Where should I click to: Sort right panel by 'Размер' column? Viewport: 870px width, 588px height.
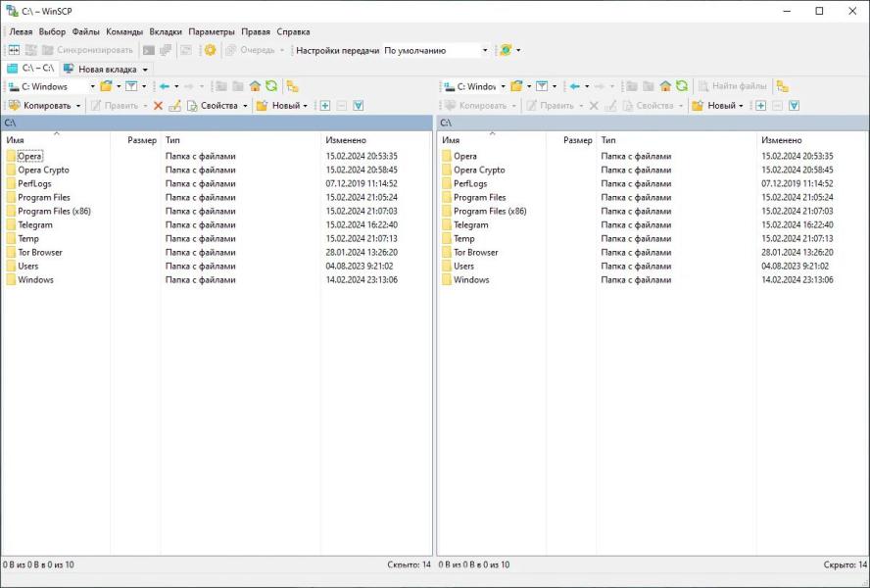[571, 140]
